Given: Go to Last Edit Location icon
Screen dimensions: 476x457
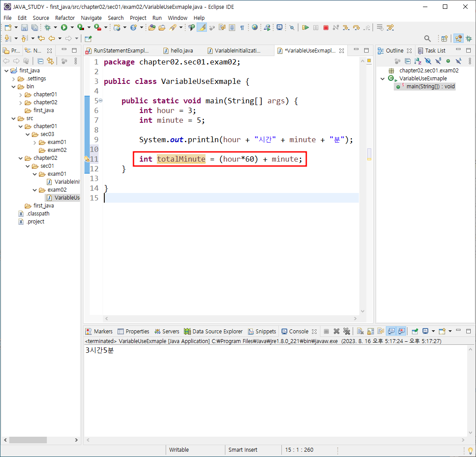Looking at the screenshot, I should [41, 38].
